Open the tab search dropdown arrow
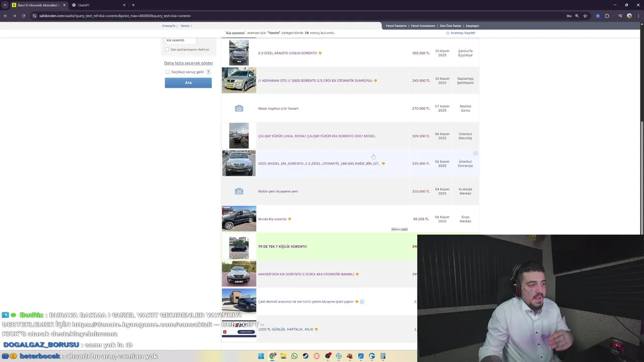This screenshot has width=644, height=362. (x=5, y=5)
